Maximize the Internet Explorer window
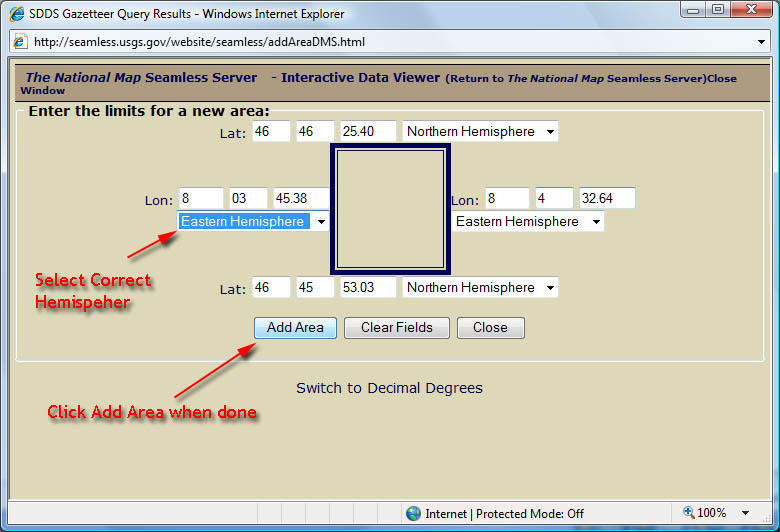780x532 pixels. 718,9
